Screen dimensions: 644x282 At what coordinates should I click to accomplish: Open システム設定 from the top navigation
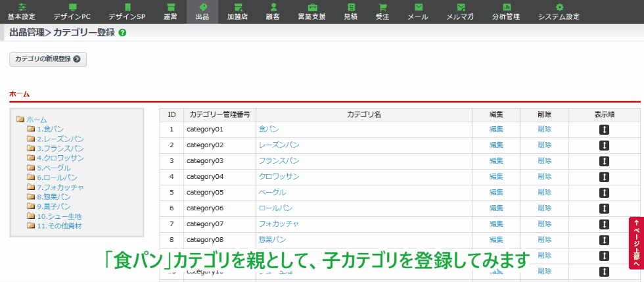tap(559, 12)
